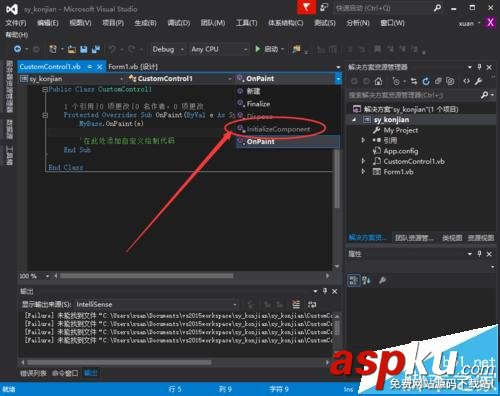Click the new project toolbar icon

tap(53, 49)
